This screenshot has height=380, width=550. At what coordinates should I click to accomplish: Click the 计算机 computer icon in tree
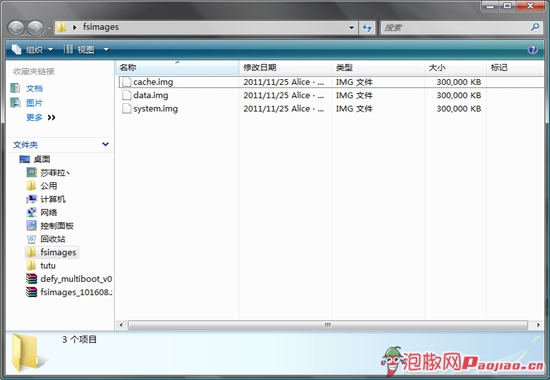pyautogui.click(x=31, y=199)
